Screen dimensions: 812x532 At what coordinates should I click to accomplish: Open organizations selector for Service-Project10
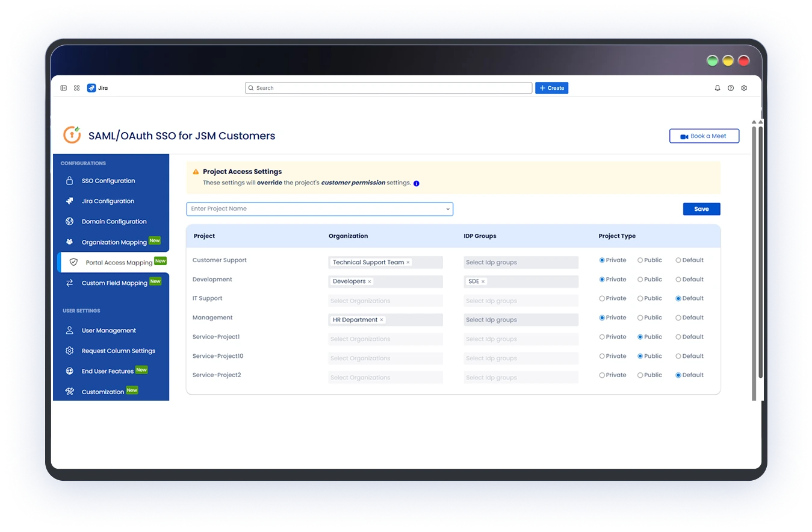(x=385, y=358)
